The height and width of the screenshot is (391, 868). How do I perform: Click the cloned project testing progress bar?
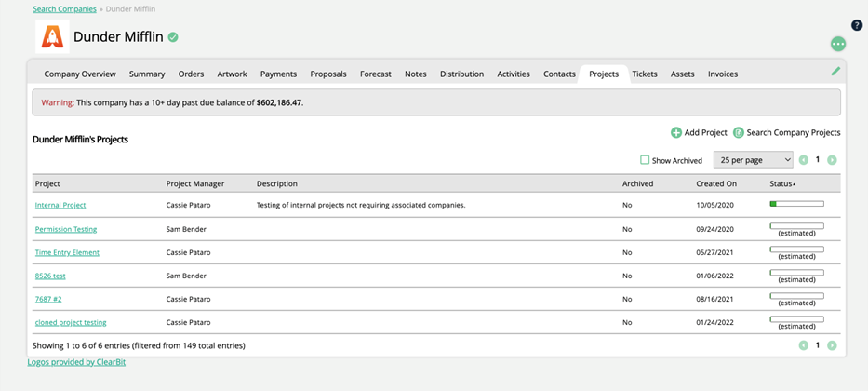[x=796, y=319]
